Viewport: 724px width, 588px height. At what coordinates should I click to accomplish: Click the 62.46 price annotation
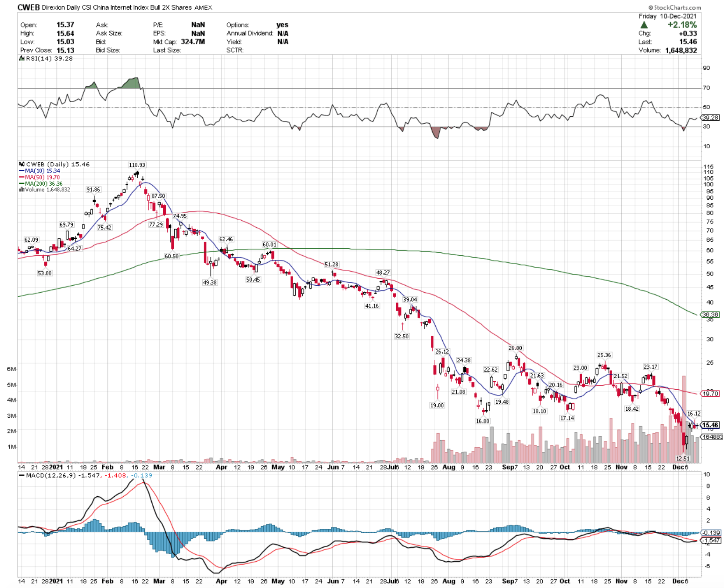click(x=226, y=239)
